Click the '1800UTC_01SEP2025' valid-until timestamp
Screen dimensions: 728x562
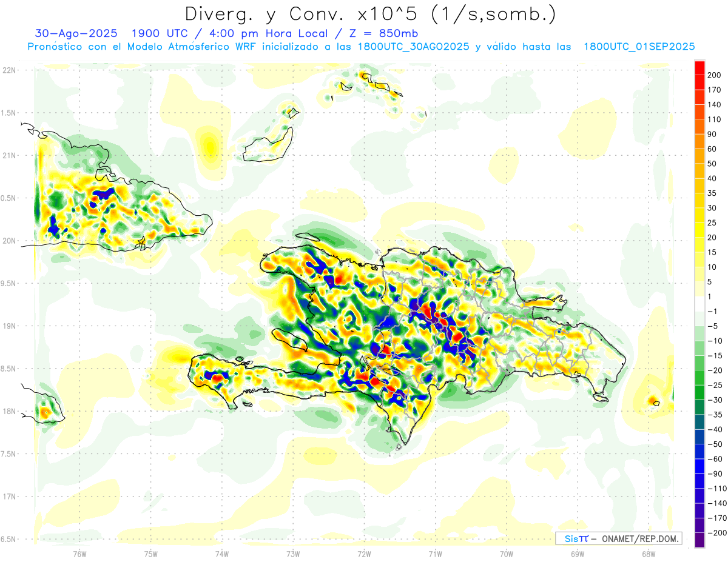(x=639, y=47)
